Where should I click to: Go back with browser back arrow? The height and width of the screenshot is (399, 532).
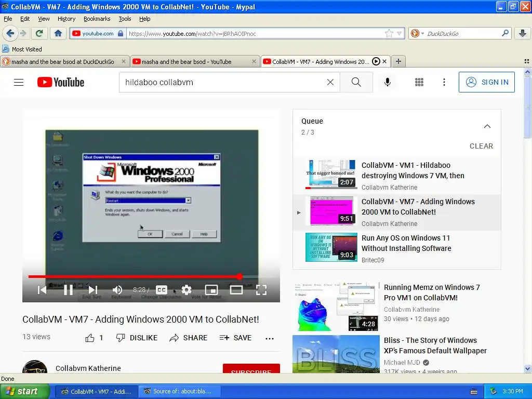pyautogui.click(x=10, y=33)
